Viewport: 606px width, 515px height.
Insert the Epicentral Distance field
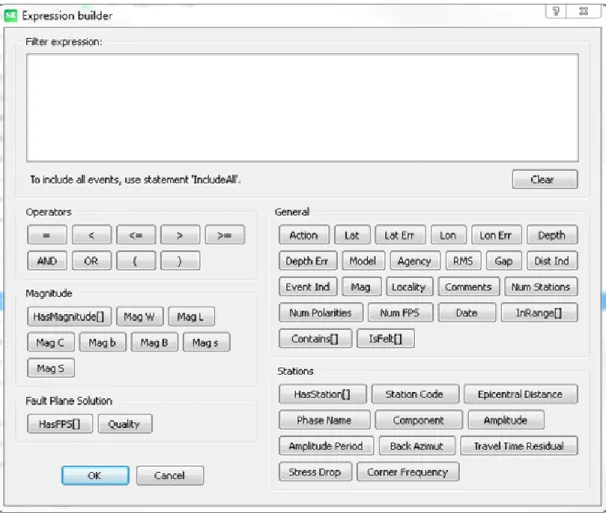521,394
